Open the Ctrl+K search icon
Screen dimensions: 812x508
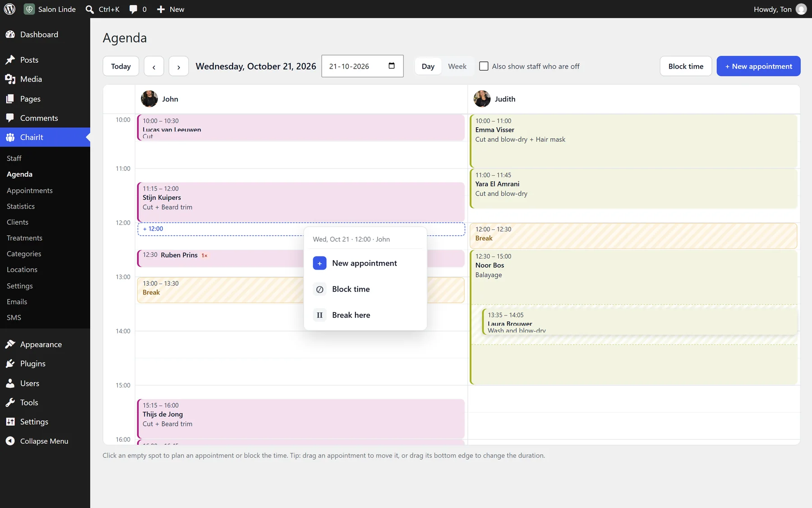coord(90,9)
